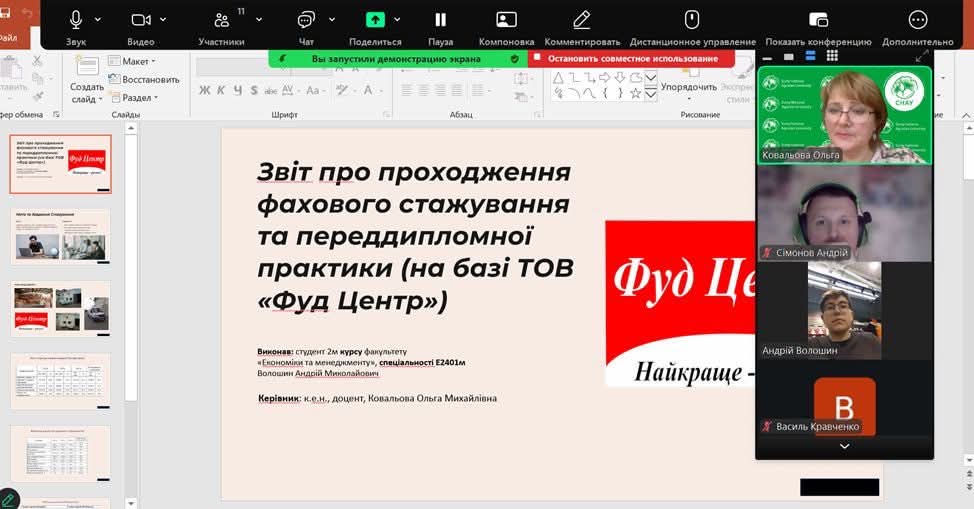This screenshot has width=974, height=509.
Task: Enable Дистанционное управление remote control
Action: 692,20
